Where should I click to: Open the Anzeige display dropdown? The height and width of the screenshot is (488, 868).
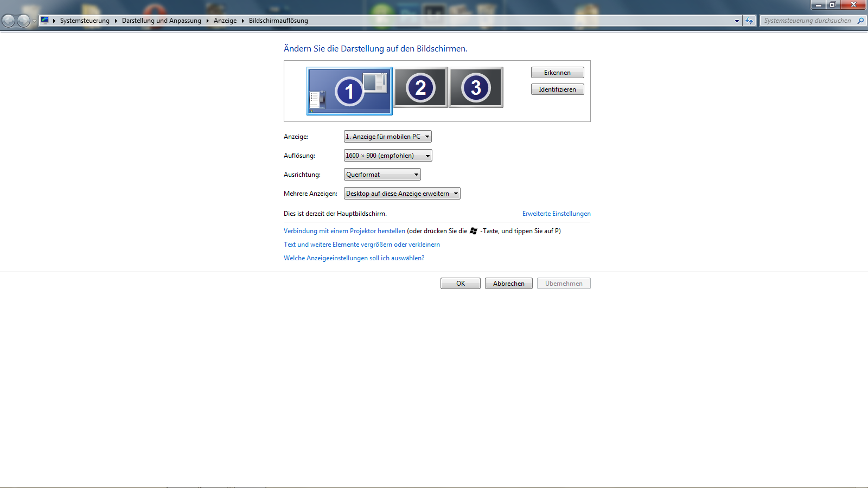pos(387,137)
